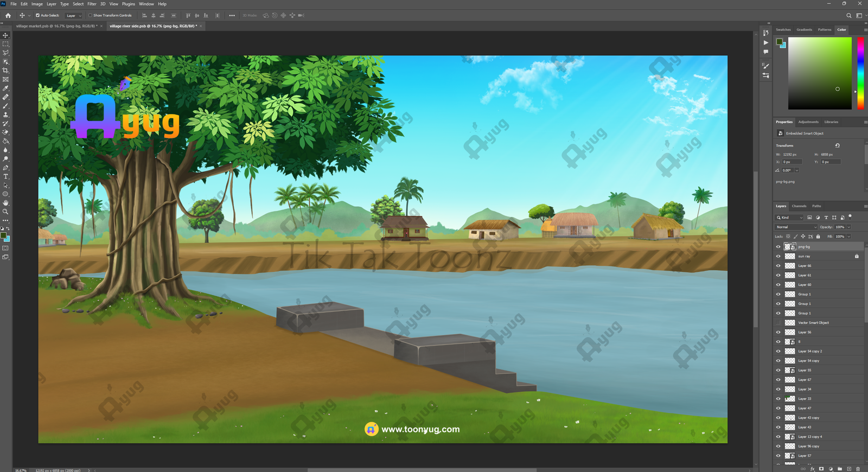Click the foreground color swatch in Color panel
868x472 pixels.
pyautogui.click(x=780, y=42)
